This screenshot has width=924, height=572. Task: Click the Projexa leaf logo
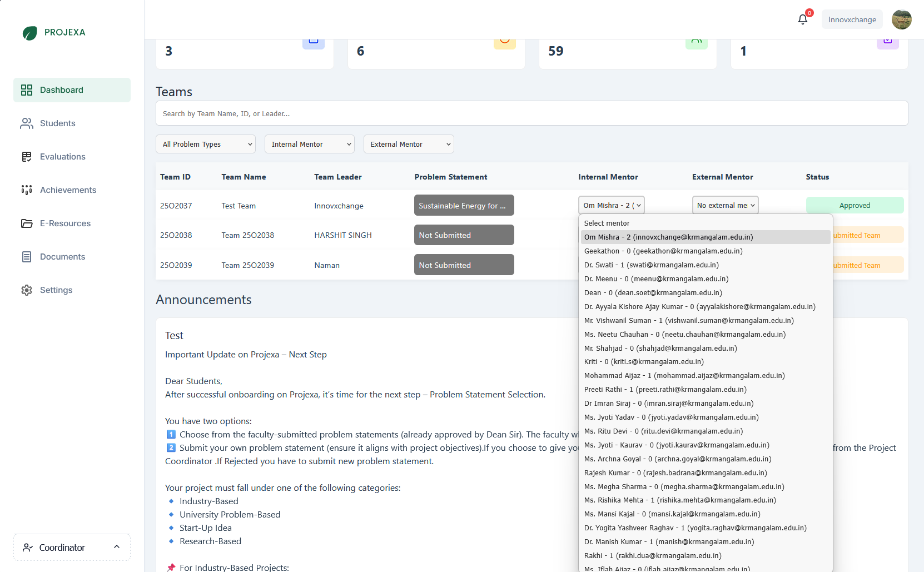[x=29, y=33]
